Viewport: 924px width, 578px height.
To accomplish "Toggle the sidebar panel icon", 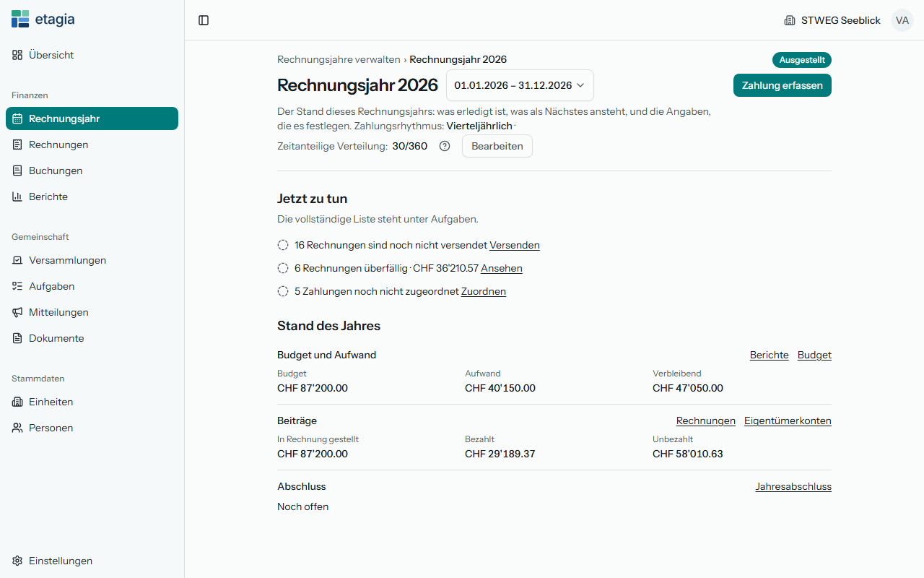I will pos(204,20).
